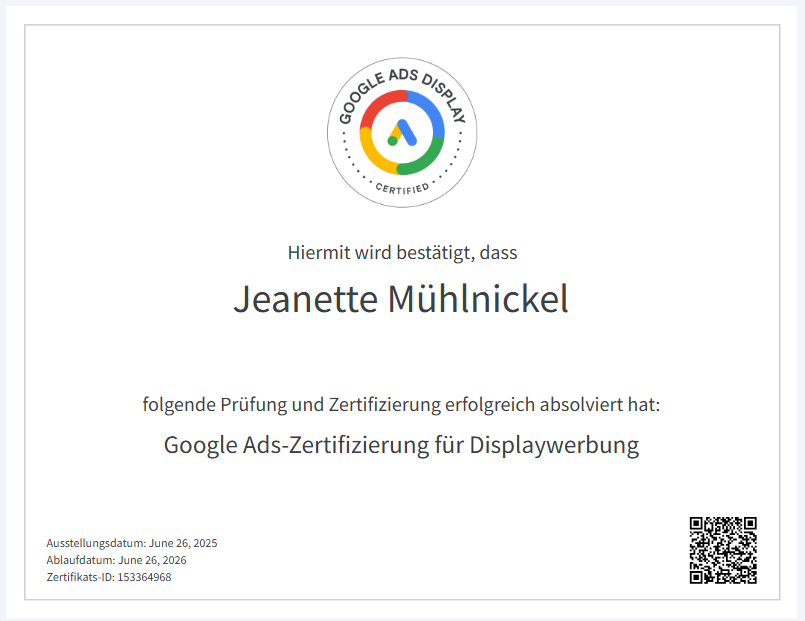Click the blue arc of the badge ring
This screenshot has height=621, width=805.
(x=431, y=108)
